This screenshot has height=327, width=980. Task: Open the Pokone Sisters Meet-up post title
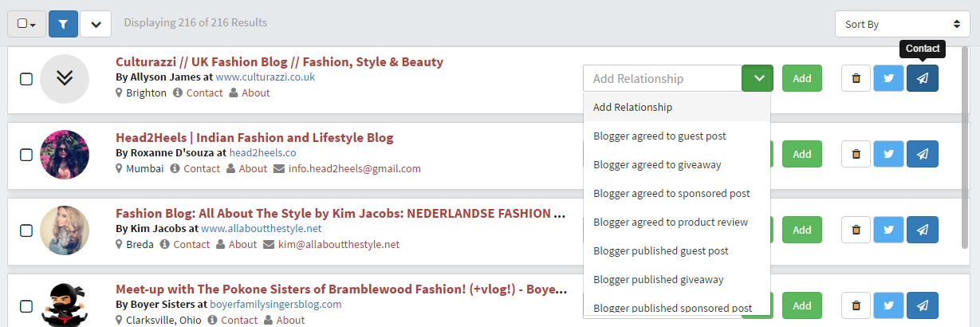tap(341, 290)
